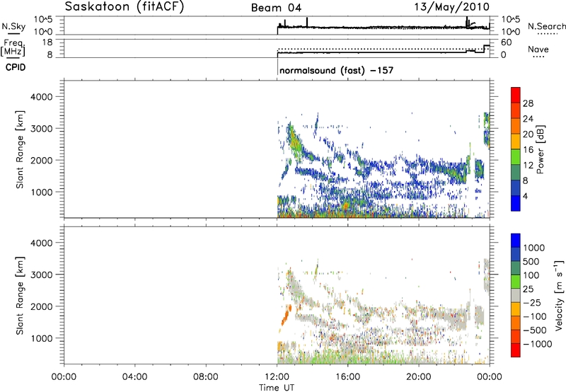
Task: Click the "20:00" time axis label
Action: (419, 377)
